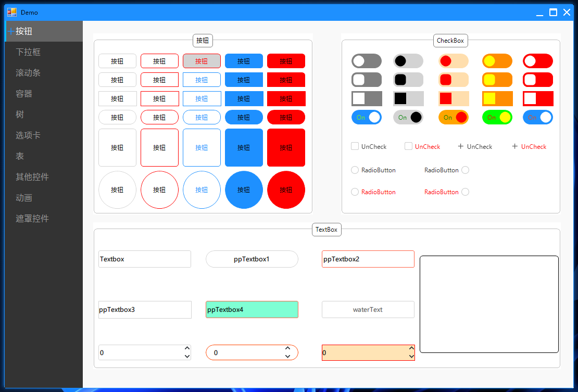Turn off the orange On switch with red knob
Screen dimensions: 578x392
tap(454, 117)
